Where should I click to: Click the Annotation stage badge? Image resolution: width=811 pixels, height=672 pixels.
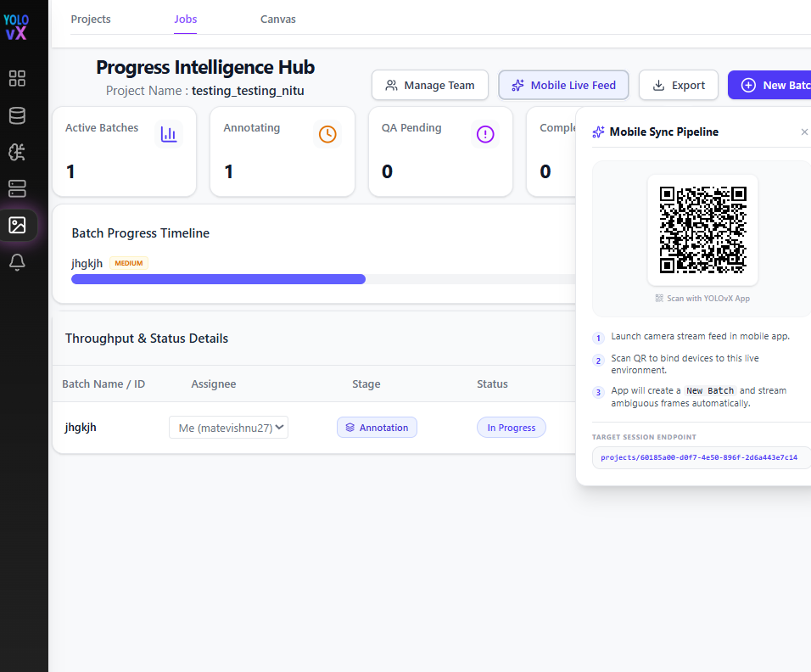377,428
